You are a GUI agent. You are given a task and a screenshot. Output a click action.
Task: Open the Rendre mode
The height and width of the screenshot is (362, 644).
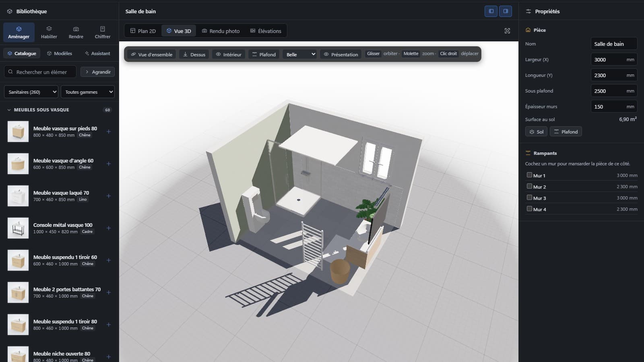coord(76,32)
